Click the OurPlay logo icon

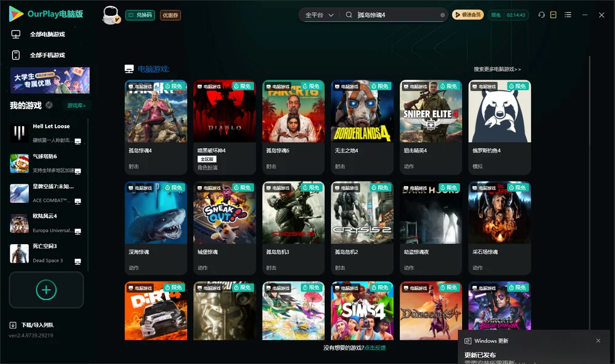point(16,14)
